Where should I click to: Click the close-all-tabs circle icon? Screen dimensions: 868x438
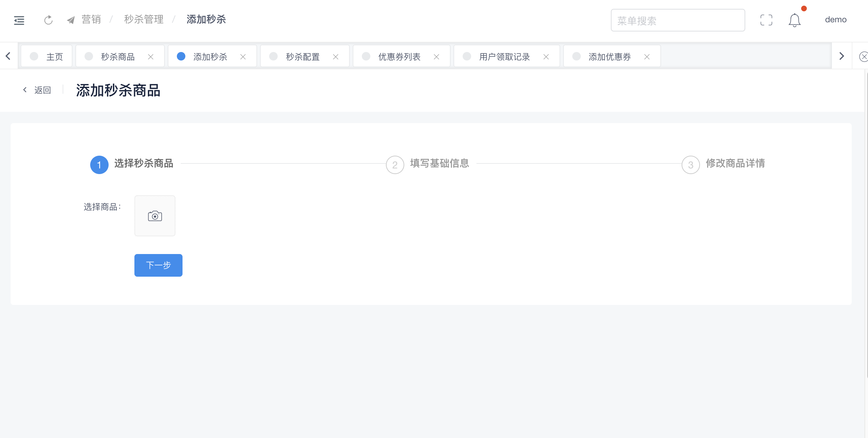click(863, 57)
